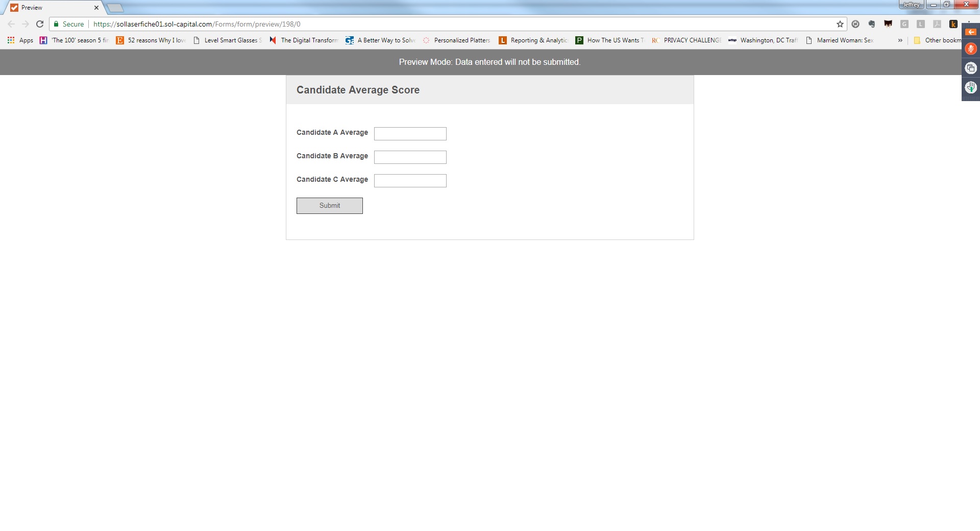Bookmark this page with the star icon
Viewport: 980px width, 531px height.
pyautogui.click(x=840, y=24)
